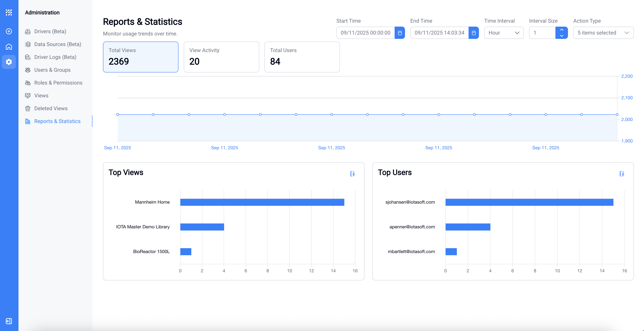Click the plus circle create icon

[x=9, y=31]
